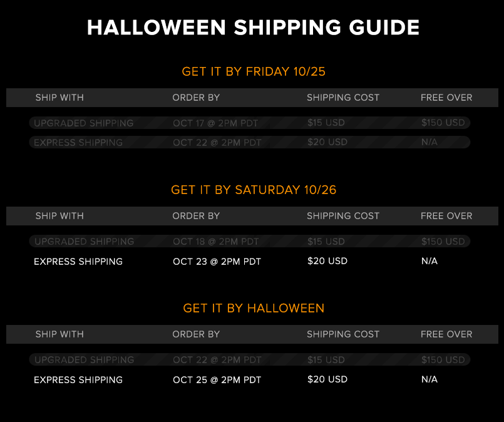The height and width of the screenshot is (422, 504).
Task: Click Free Over header in Friday table
Action: pyautogui.click(x=446, y=98)
